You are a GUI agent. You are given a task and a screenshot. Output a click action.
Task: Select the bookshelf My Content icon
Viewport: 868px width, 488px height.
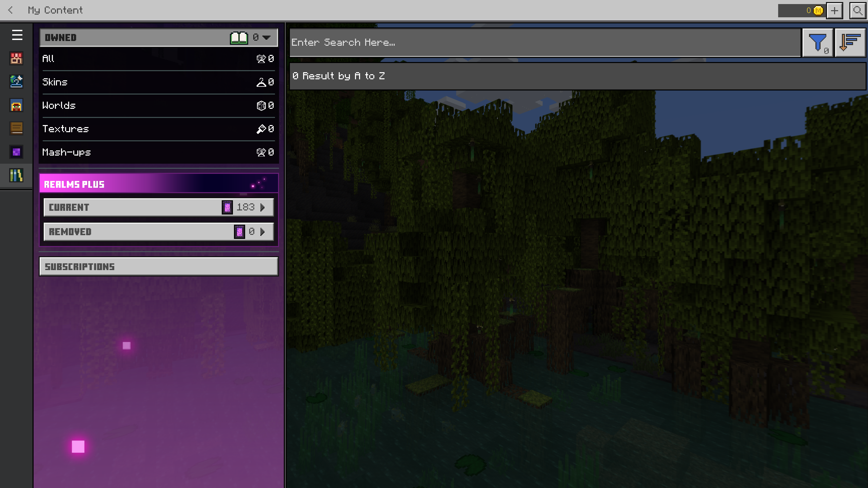click(x=16, y=176)
